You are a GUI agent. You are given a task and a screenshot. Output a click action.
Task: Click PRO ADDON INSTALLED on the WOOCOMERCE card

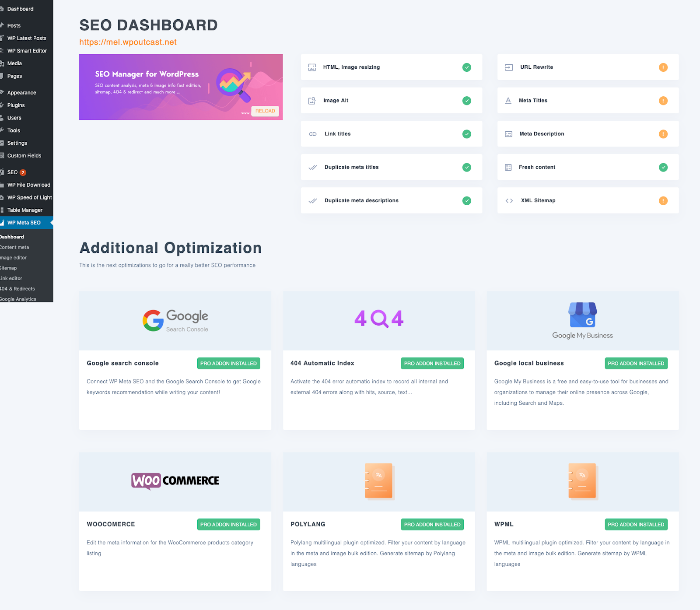pyautogui.click(x=228, y=525)
